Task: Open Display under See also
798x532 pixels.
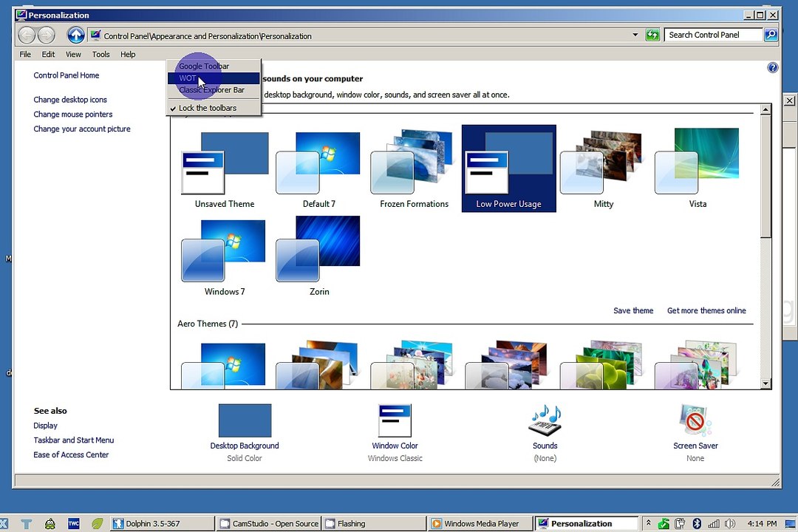Action: pyautogui.click(x=45, y=426)
